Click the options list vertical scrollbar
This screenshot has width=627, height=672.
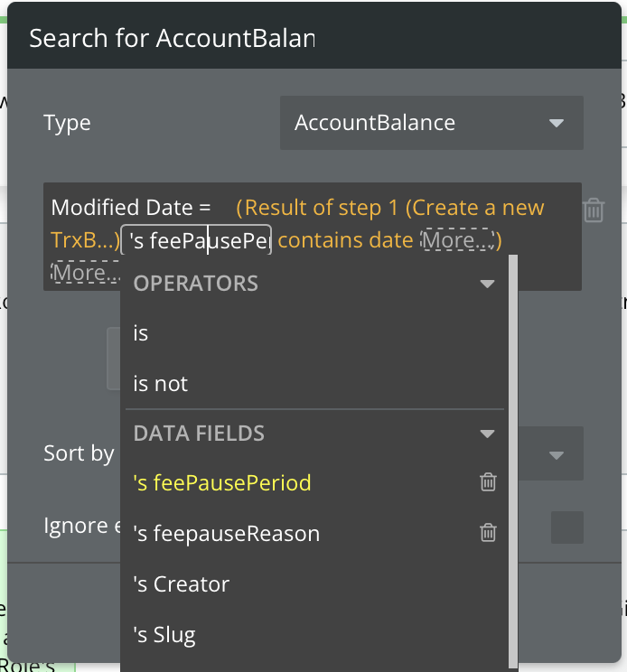(x=512, y=452)
